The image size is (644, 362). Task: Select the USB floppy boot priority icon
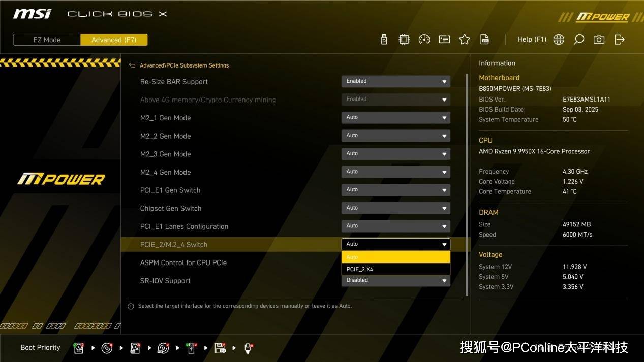[220, 348]
